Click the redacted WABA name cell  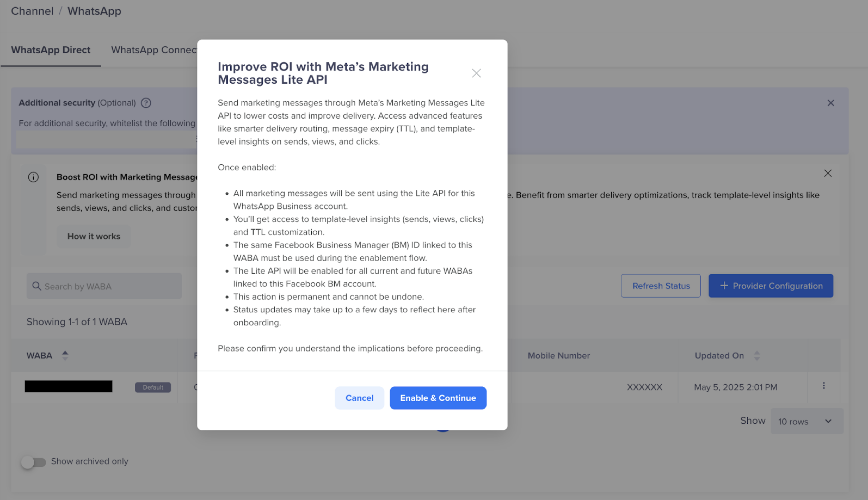(68, 386)
